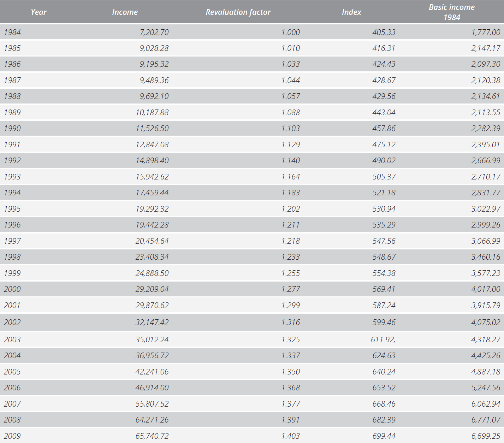Select the year cell '1985'
Viewport: 504px width, 443px height.
pyautogui.click(x=12, y=48)
